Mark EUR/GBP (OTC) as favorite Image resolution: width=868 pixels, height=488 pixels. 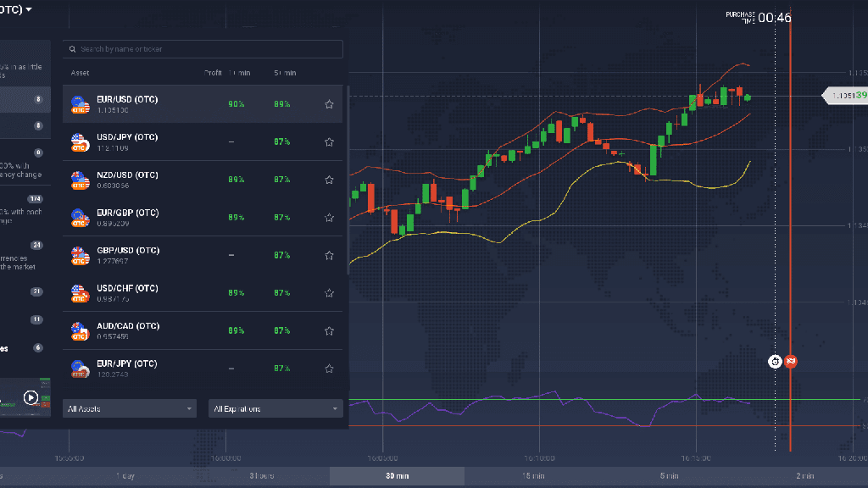pyautogui.click(x=329, y=218)
